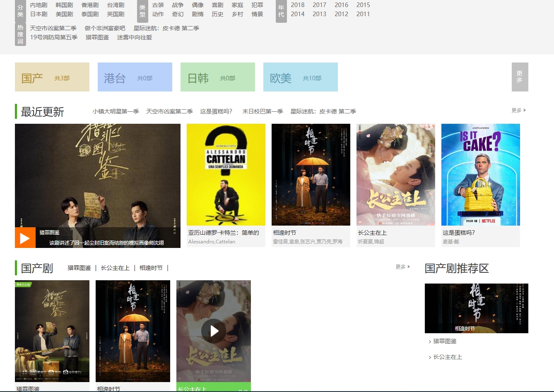
Task: Open the Is It Cake? Netflix poster
Action: pos(481,175)
